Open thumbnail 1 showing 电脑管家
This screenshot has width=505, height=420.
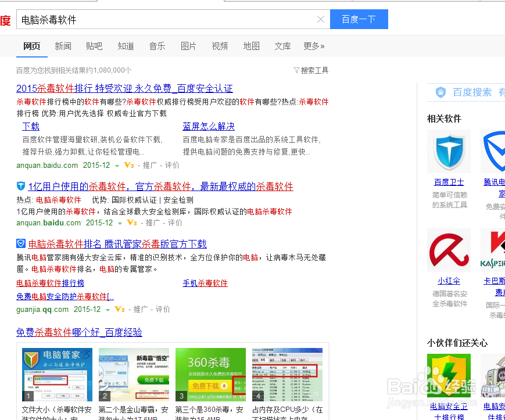pos(58,375)
